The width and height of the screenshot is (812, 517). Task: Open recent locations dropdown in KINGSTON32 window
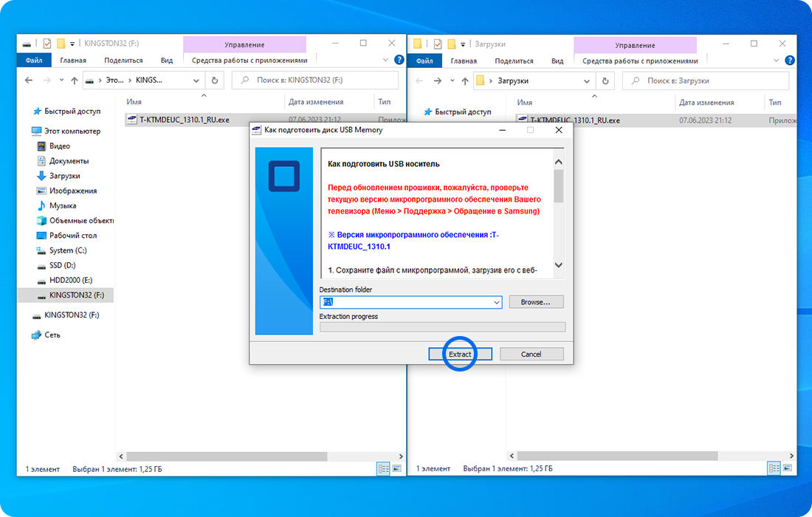(x=61, y=81)
